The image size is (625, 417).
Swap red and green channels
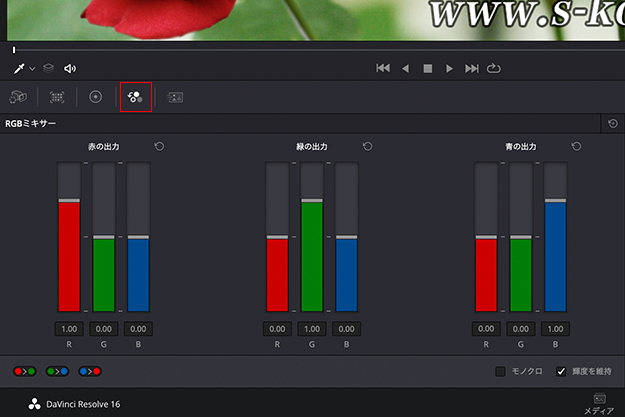25,372
